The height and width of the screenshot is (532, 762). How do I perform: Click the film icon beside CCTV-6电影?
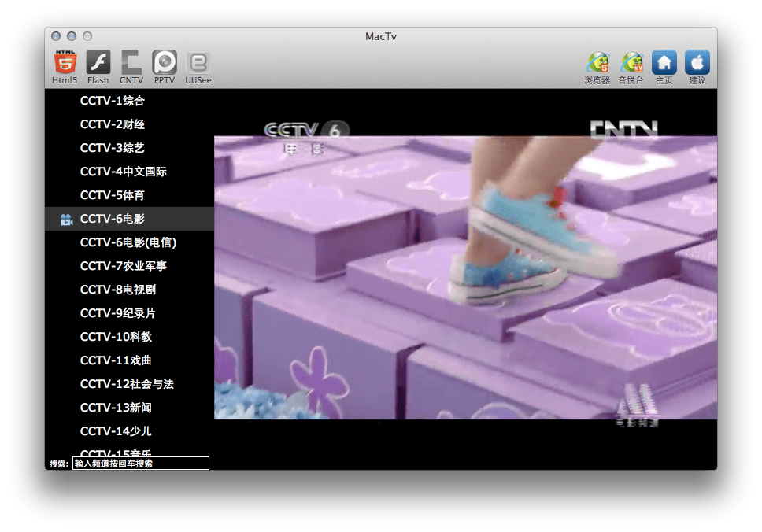coord(67,220)
